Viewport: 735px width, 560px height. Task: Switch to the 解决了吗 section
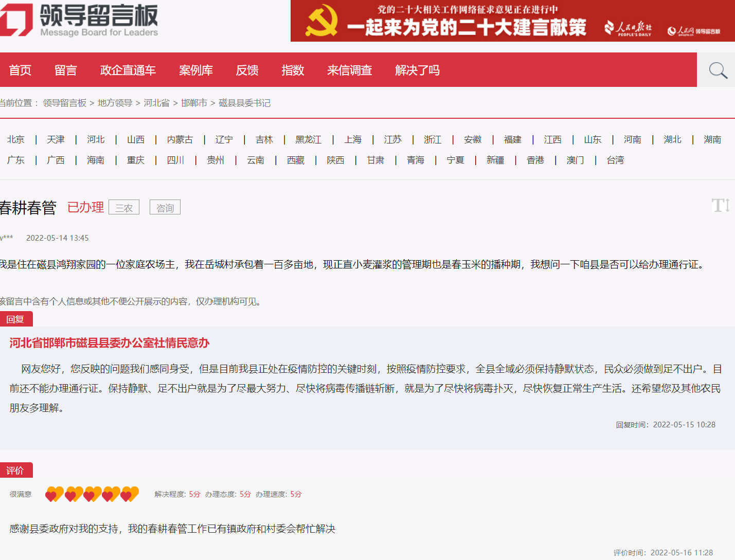coord(417,70)
